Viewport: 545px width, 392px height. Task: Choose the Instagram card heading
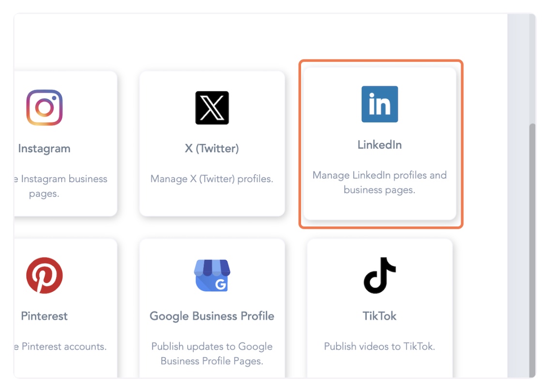(x=45, y=149)
